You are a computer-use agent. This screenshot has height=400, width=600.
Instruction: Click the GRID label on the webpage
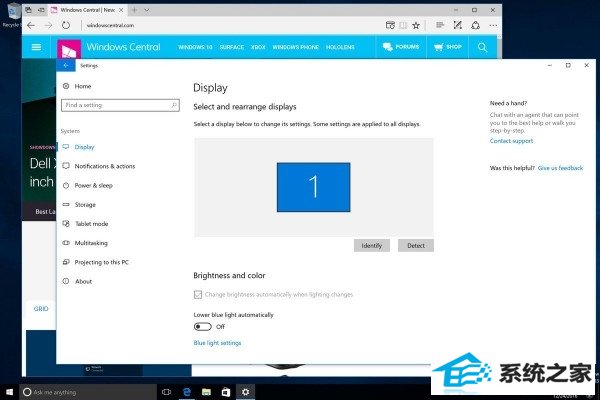pos(41,309)
